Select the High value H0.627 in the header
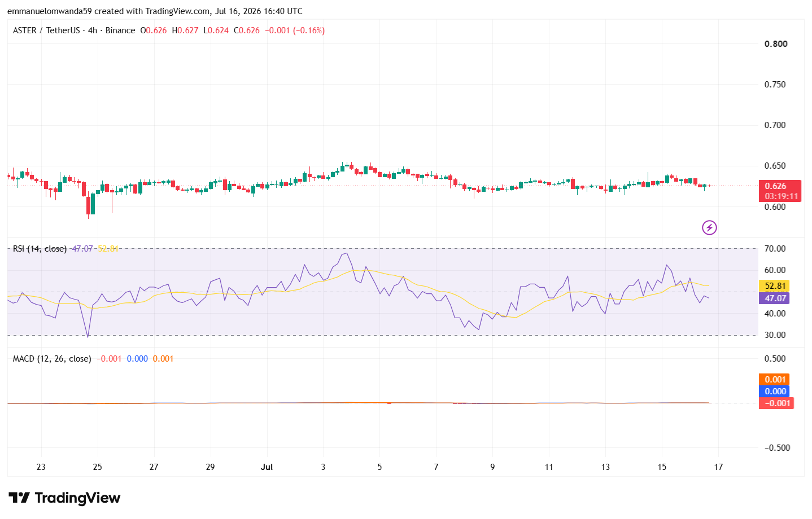Viewport: 812px width, 519px height. 185,30
